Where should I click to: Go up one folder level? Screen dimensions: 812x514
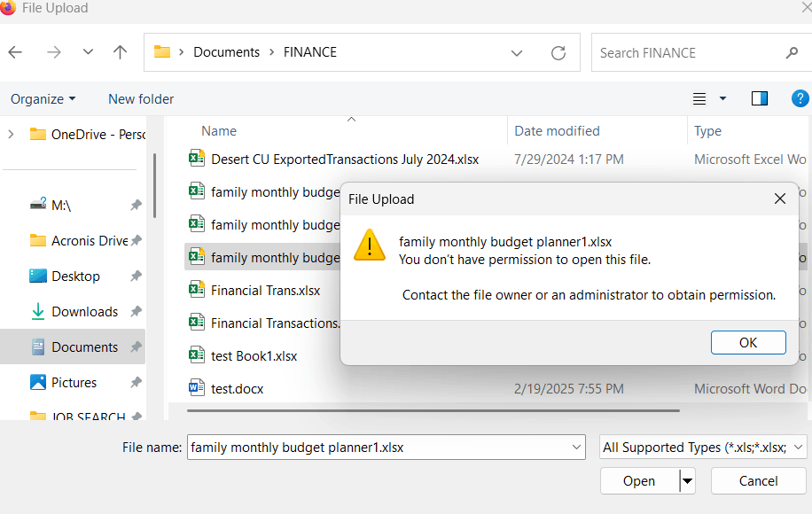point(121,52)
